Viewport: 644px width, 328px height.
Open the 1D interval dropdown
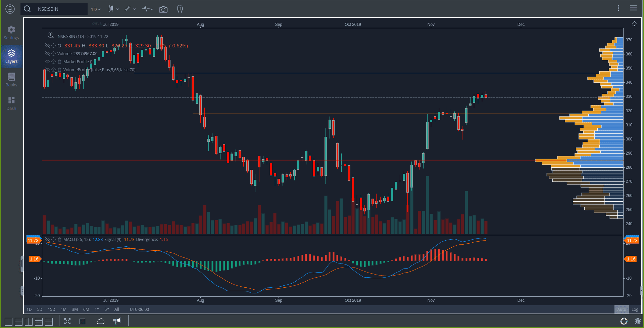[95, 9]
